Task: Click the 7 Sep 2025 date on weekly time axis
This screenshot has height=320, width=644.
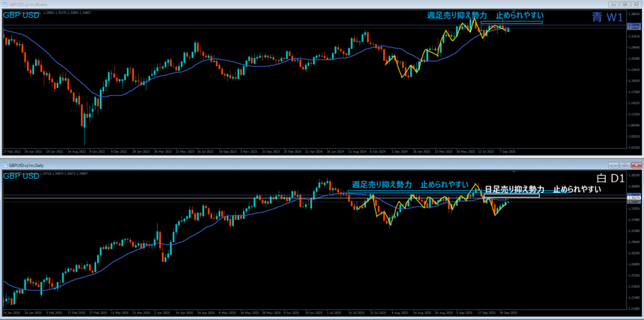Action: click(x=509, y=152)
